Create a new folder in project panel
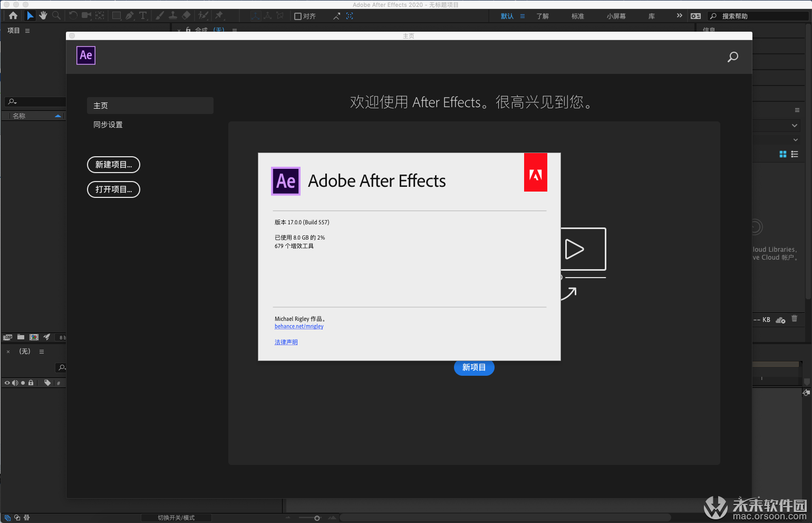 (21, 337)
